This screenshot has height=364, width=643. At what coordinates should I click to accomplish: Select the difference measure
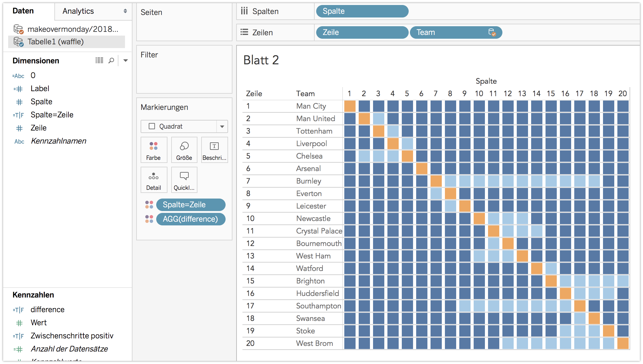pos(47,310)
